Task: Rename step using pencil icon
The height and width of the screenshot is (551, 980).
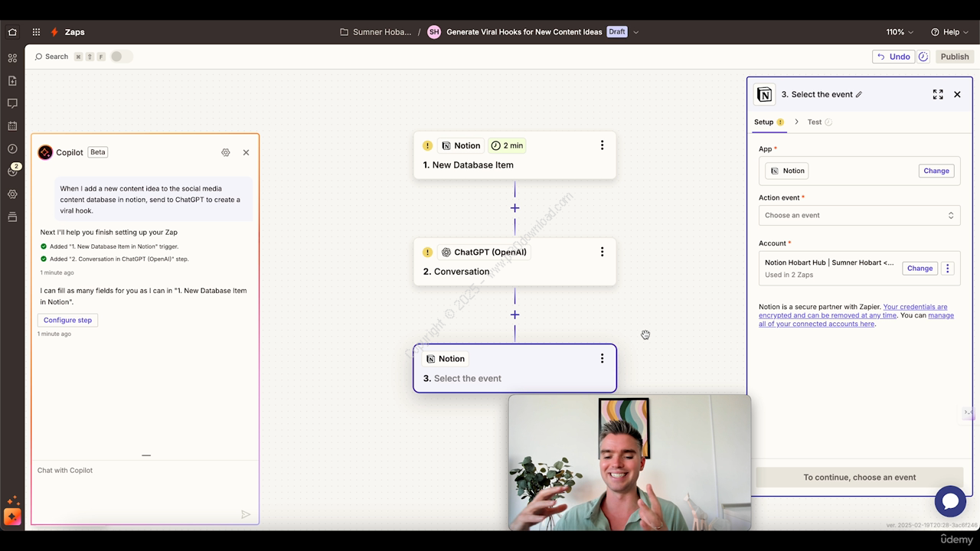Action: click(859, 95)
